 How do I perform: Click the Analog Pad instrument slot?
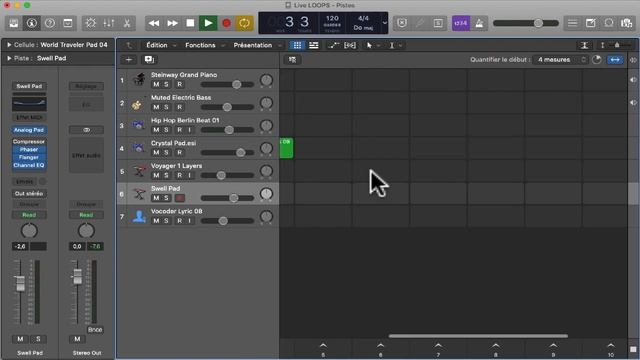tap(29, 130)
